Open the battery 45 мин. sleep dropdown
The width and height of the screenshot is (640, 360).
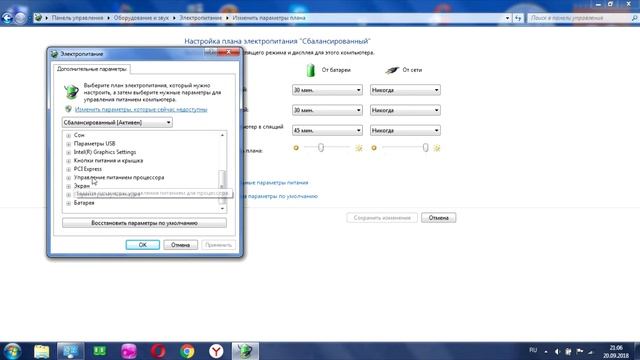click(x=327, y=130)
